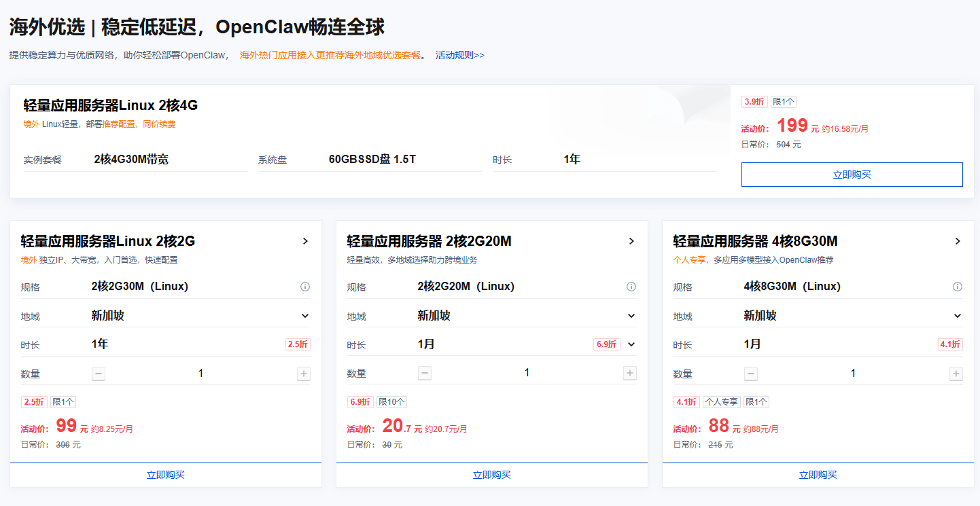
Task: Click orange text 海外热门应用接入更推荐海外地域优选套餐
Action: (x=330, y=55)
